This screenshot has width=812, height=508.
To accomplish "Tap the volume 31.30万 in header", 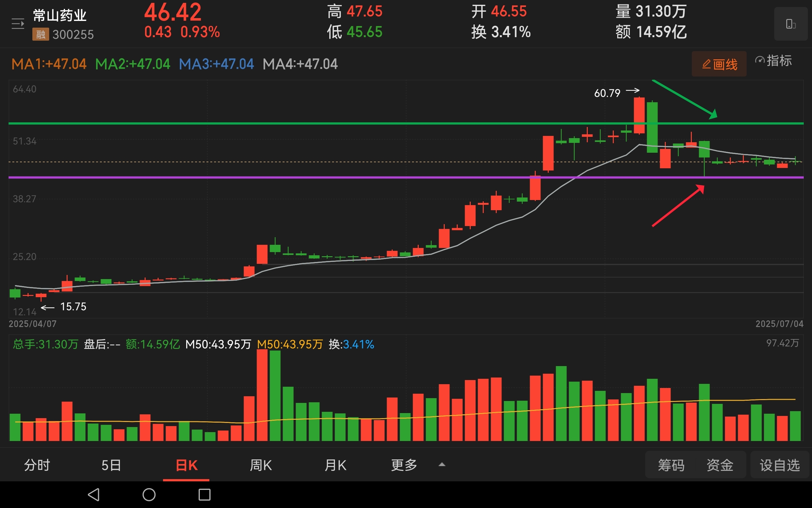I will (661, 11).
